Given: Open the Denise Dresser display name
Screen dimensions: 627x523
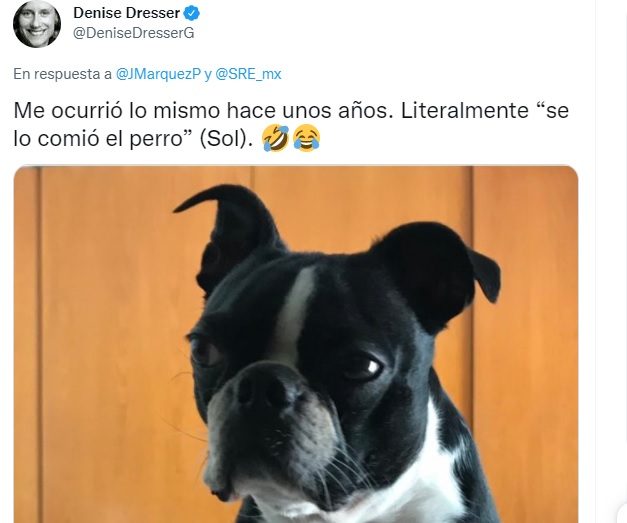Looking at the screenshot, I should click(x=126, y=13).
